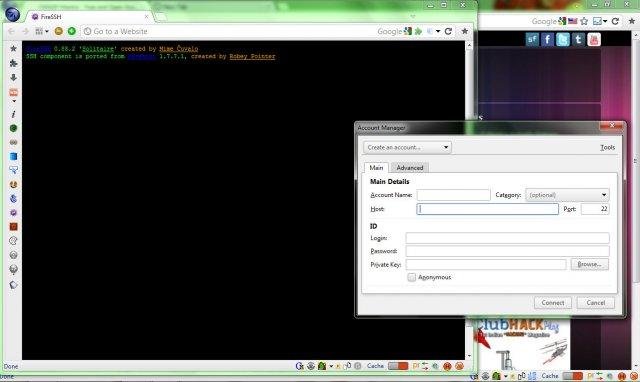Click the Google 'G' icon in FireSSH status bar
Viewport: 640px width, 382px height.
300,366
